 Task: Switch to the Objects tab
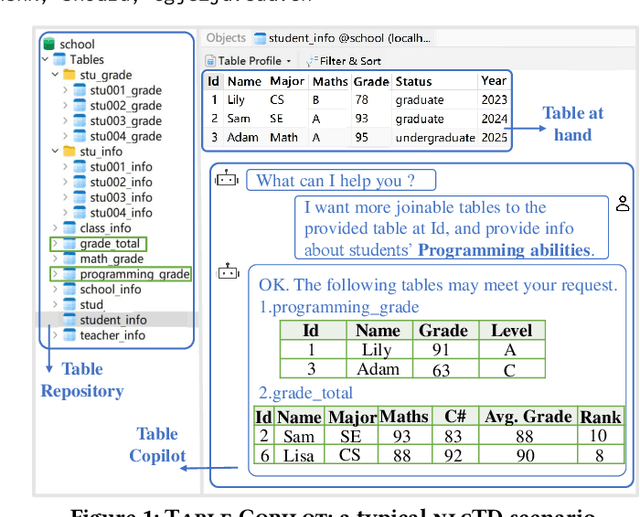coord(226,38)
